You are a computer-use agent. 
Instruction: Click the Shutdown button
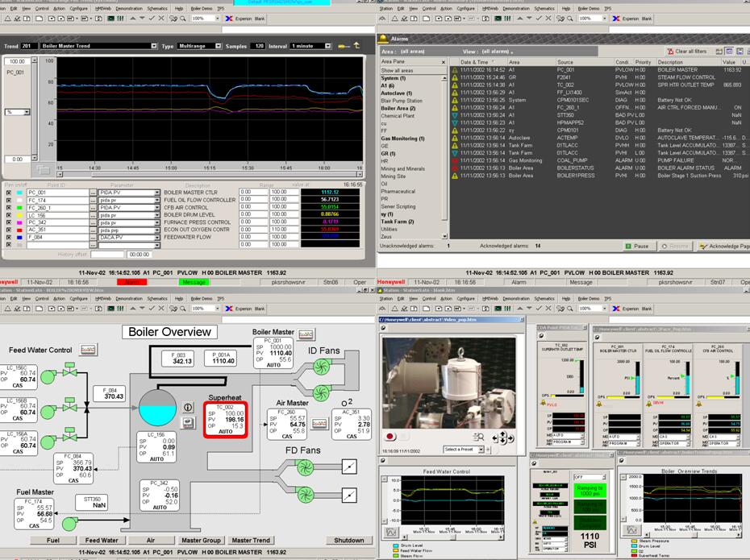pos(348,540)
